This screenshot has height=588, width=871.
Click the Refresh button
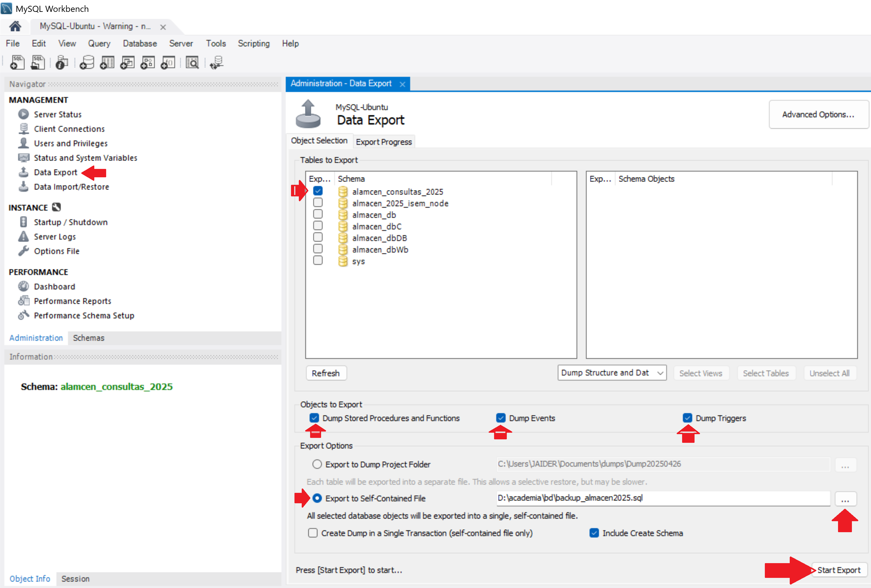326,374
